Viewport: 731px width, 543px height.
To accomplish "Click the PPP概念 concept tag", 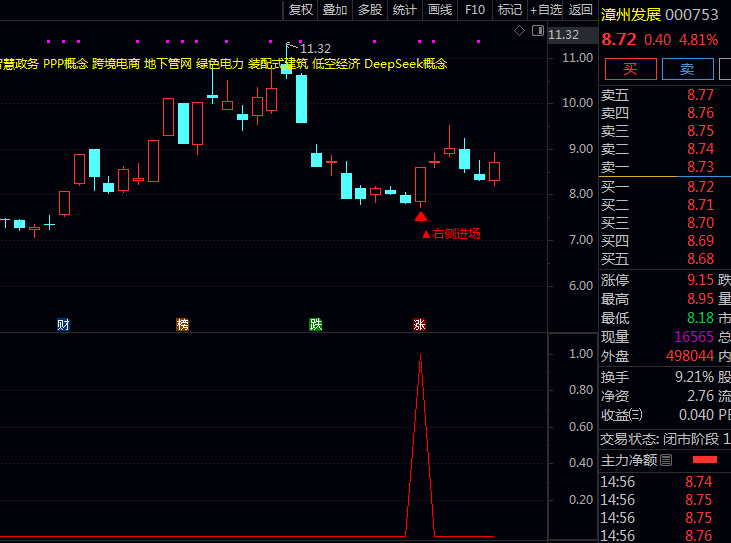I will tap(66, 64).
